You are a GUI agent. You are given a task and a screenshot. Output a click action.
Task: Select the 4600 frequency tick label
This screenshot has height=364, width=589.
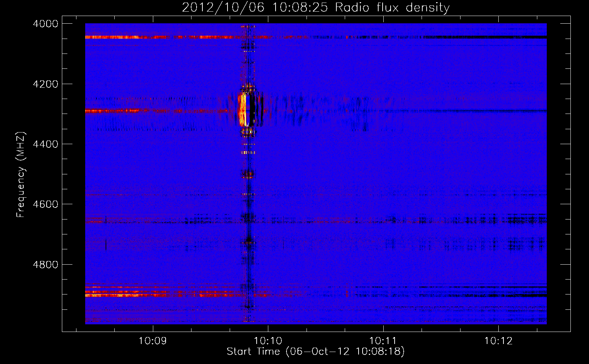pos(46,204)
